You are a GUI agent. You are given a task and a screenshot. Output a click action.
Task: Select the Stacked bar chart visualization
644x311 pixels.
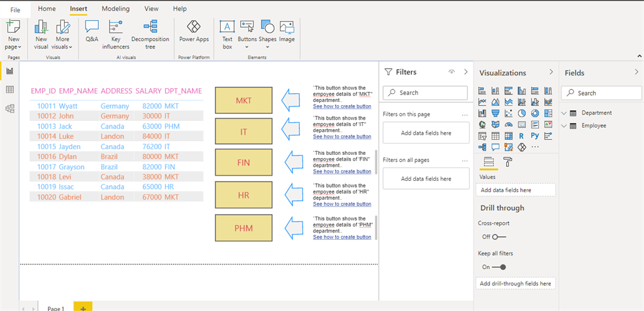[x=482, y=91]
